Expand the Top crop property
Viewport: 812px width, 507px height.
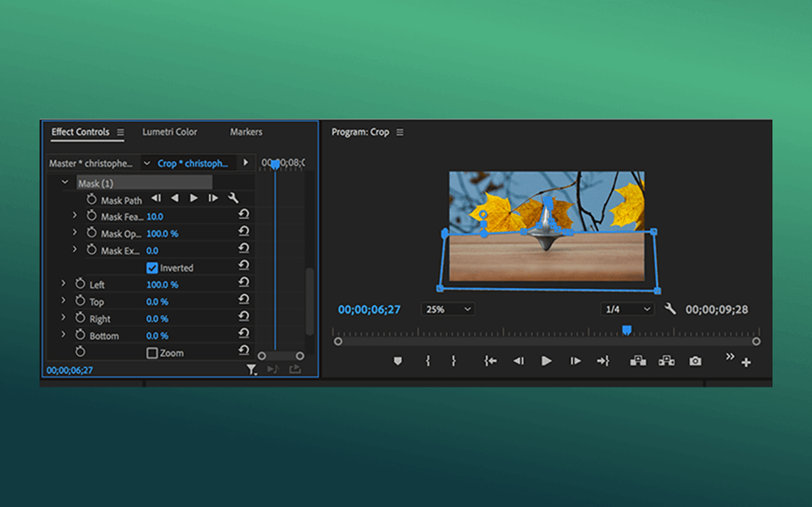click(63, 301)
